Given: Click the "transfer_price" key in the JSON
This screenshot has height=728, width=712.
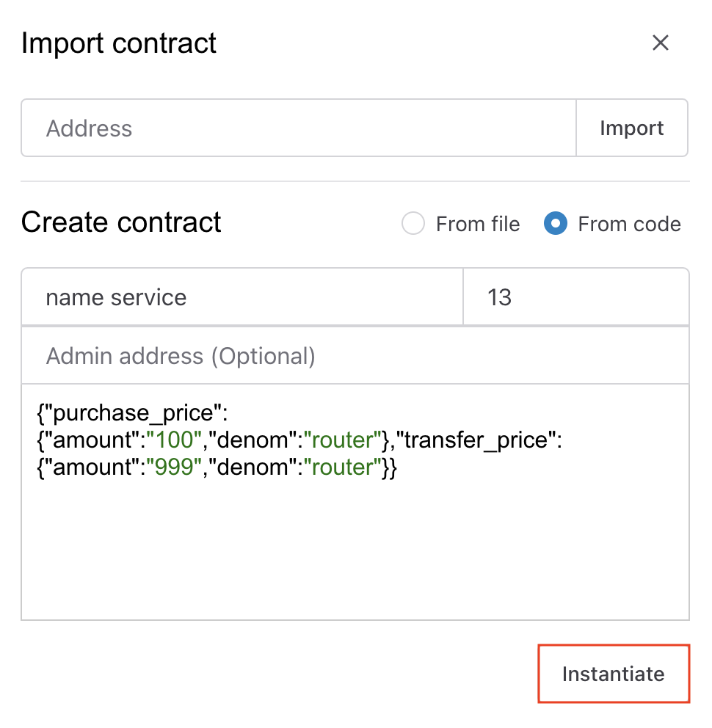Looking at the screenshot, I should point(476,440).
